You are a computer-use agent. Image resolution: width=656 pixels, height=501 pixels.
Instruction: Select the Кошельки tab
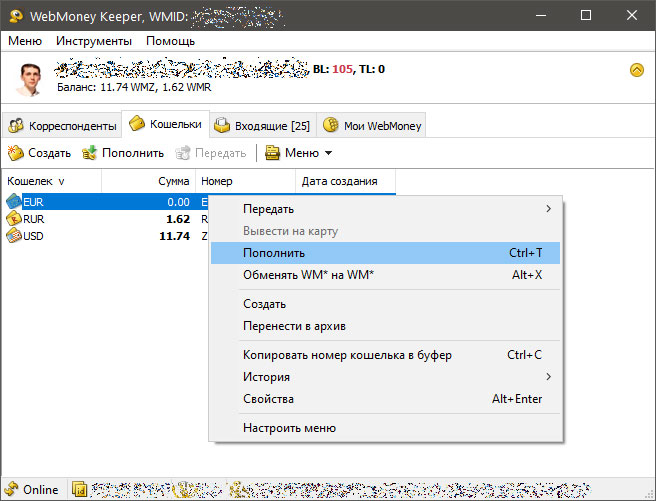coord(165,124)
